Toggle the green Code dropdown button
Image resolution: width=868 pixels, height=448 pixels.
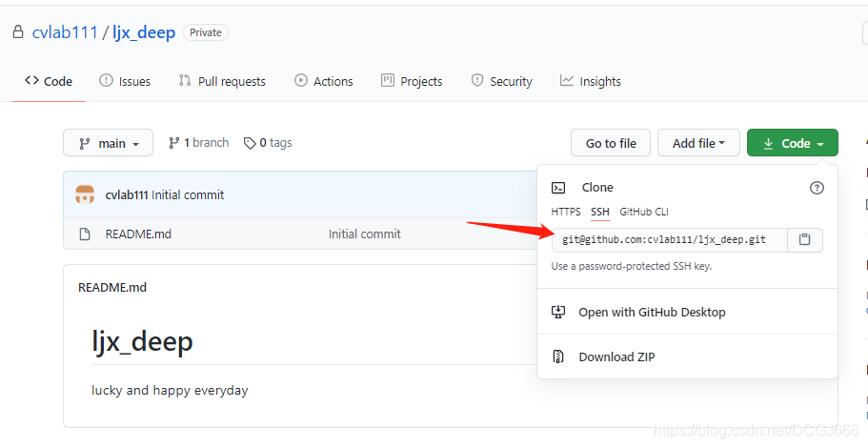click(x=792, y=143)
